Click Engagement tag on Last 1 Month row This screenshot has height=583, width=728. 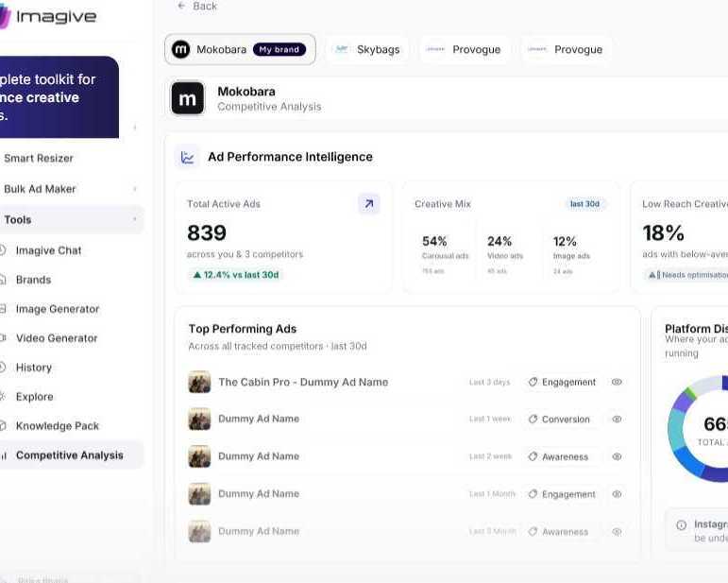coord(562,494)
